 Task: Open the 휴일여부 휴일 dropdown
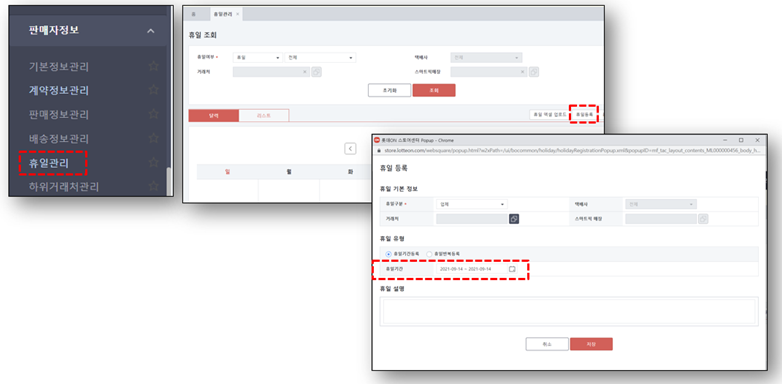pyautogui.click(x=257, y=57)
